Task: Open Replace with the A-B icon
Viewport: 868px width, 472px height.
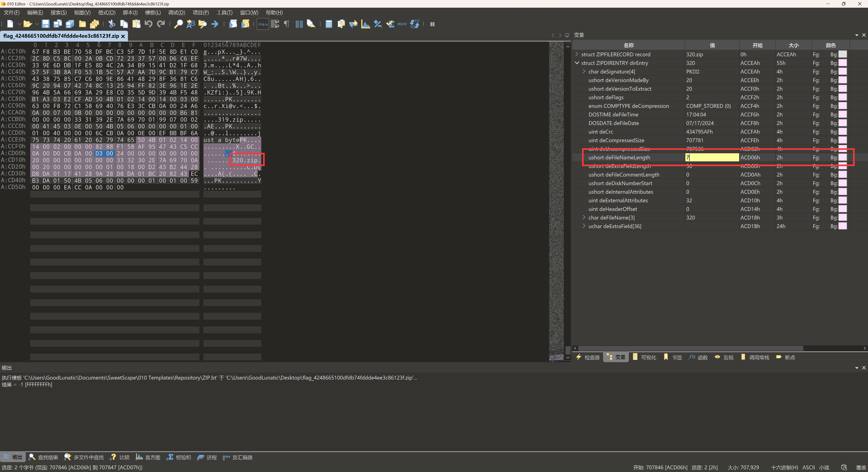Action: point(191,24)
